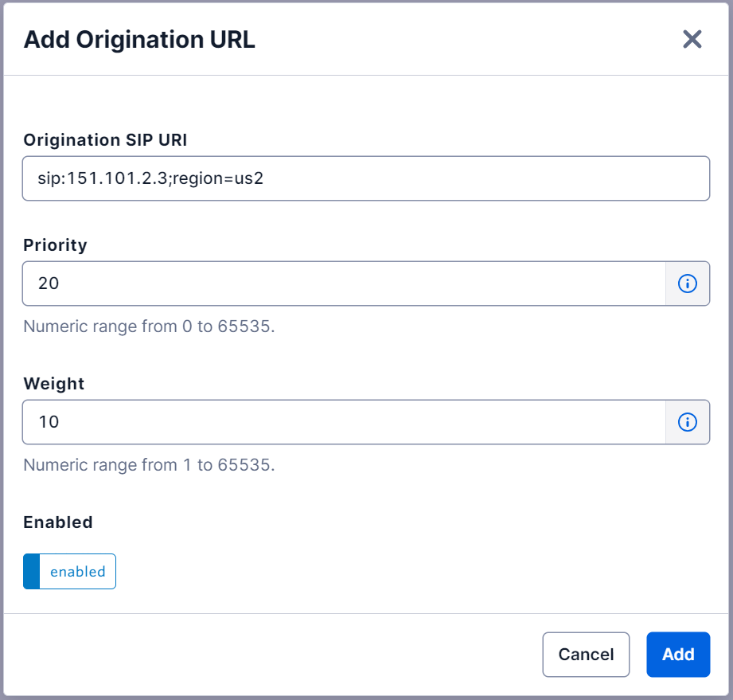Click the "Numeric range from 1 to 65535" hint
733x700 pixels.
pos(149,465)
